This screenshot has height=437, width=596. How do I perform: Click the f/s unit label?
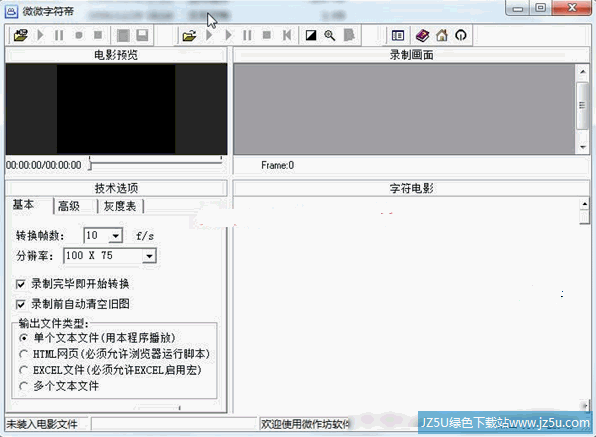[145, 236]
